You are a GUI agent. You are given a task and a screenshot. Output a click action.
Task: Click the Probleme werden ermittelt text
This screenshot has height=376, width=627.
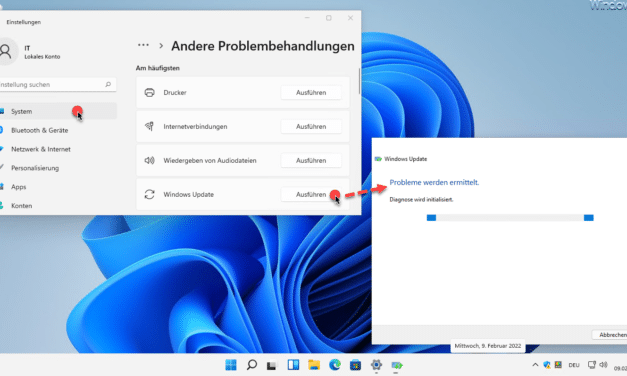pos(434,182)
